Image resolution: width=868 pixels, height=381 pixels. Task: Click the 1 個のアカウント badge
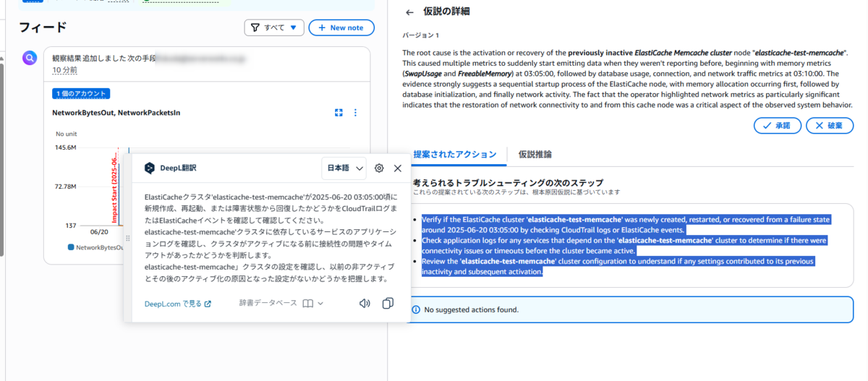pyautogui.click(x=81, y=94)
